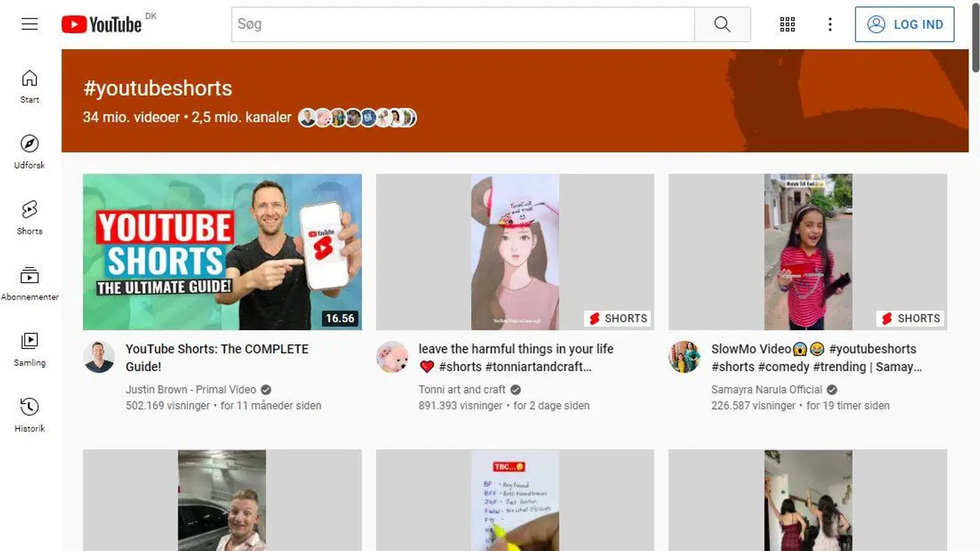Open SlowMo Video short thumbnail
The image size is (980, 551).
(807, 252)
